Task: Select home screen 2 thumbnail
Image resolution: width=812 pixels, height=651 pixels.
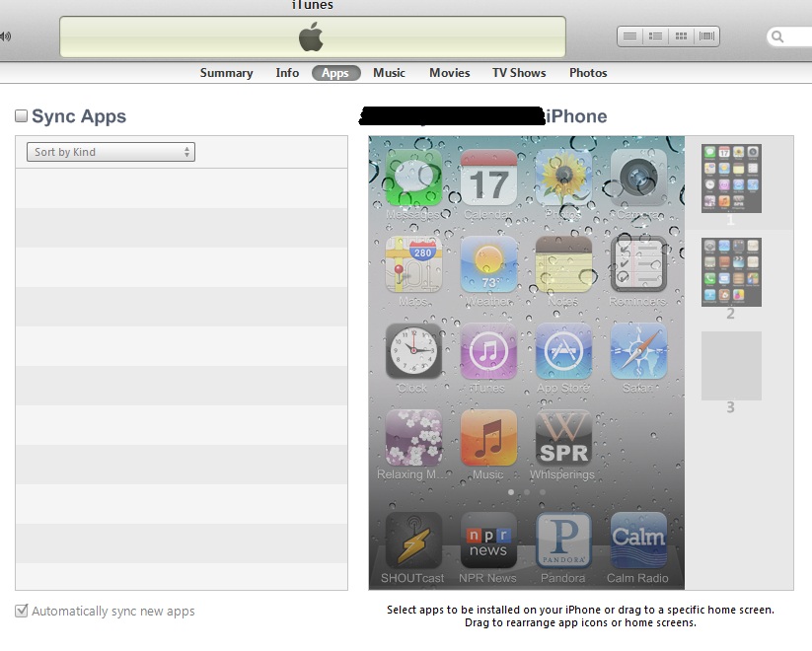Action: pyautogui.click(x=731, y=272)
